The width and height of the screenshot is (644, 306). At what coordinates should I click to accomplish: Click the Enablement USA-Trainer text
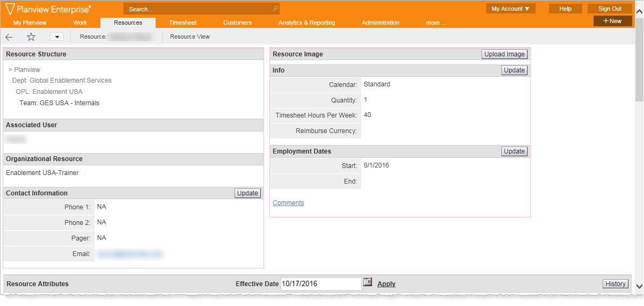[42, 173]
